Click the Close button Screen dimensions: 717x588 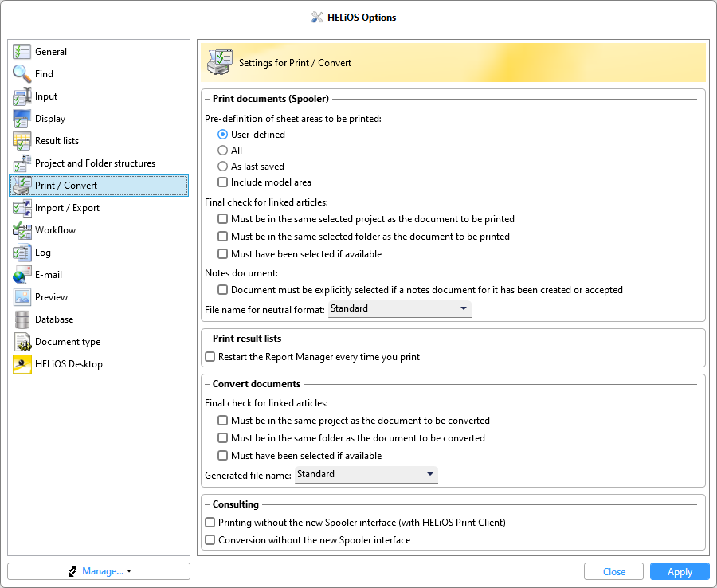(x=613, y=571)
